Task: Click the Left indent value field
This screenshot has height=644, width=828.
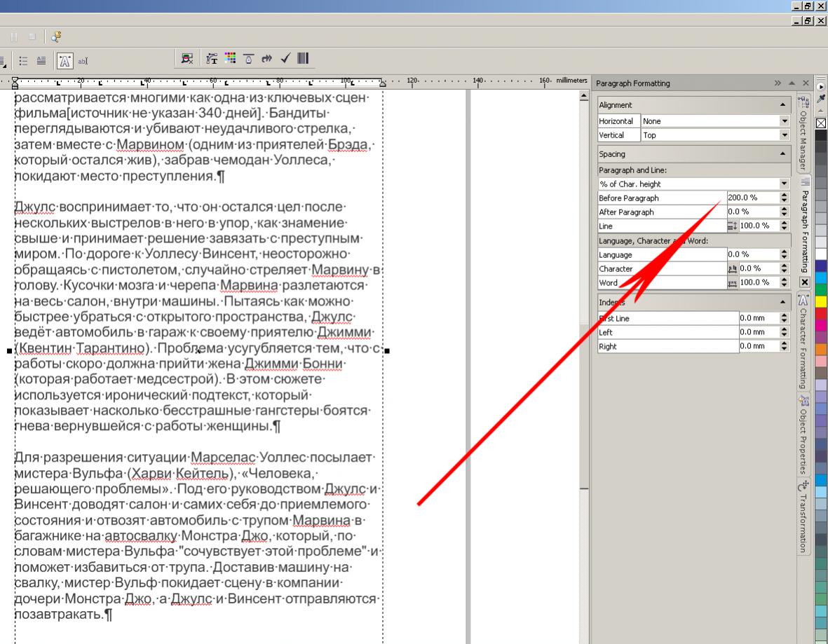Action: [x=759, y=332]
